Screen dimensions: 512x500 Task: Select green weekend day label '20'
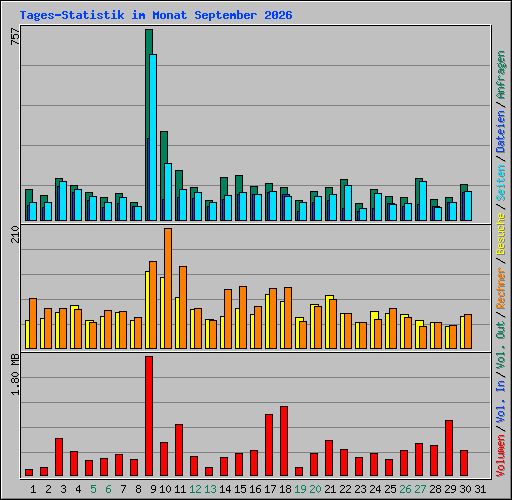[315, 489]
